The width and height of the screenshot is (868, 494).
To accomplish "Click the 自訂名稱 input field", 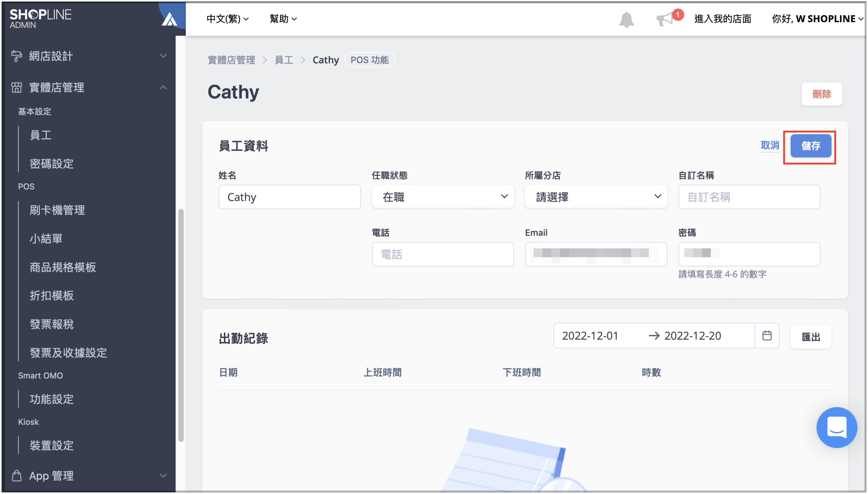I will pyautogui.click(x=749, y=197).
